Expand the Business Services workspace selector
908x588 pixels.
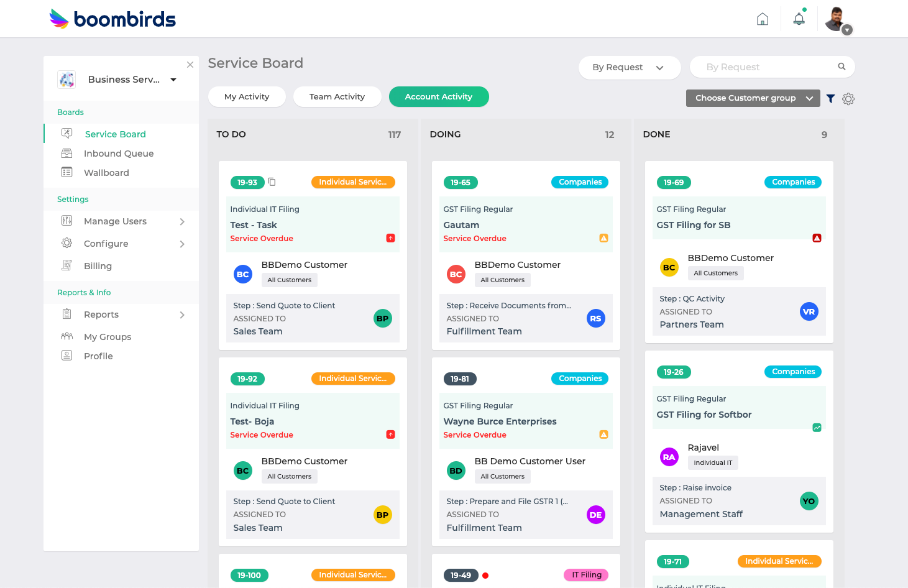click(x=173, y=80)
